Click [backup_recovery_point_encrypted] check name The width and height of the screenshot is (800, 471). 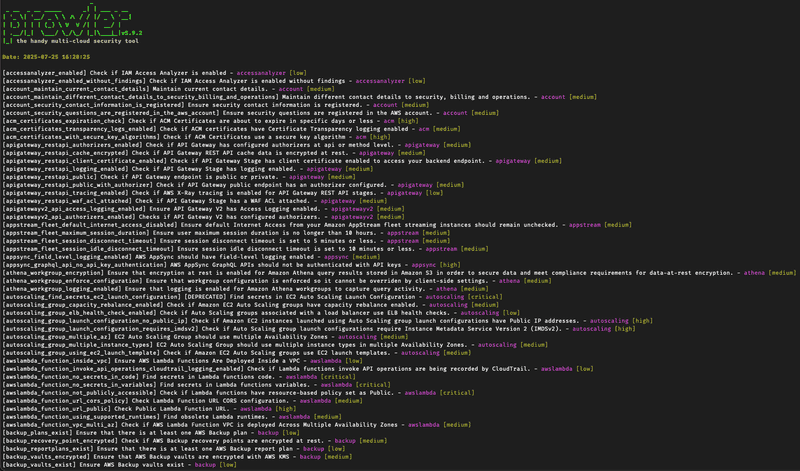[60, 440]
